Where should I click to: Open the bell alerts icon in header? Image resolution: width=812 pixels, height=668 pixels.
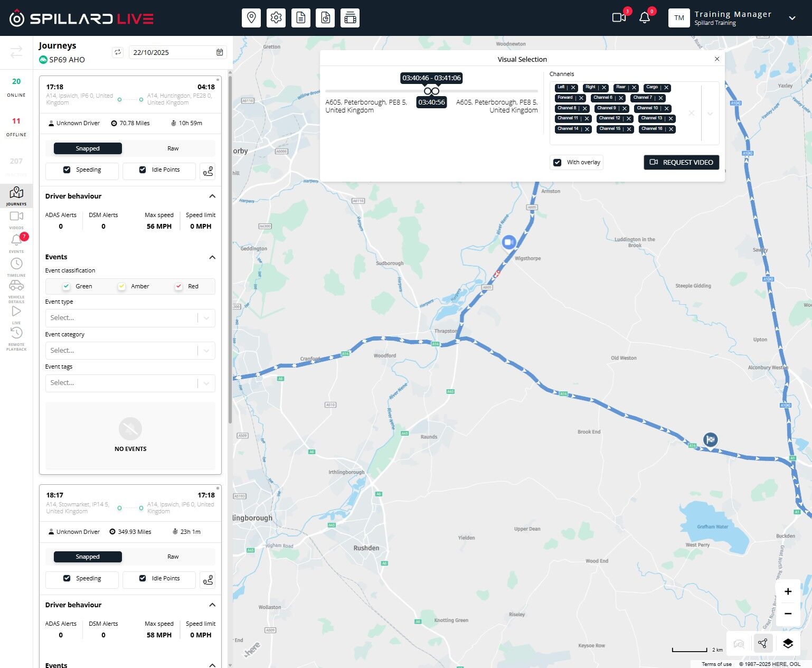point(644,17)
